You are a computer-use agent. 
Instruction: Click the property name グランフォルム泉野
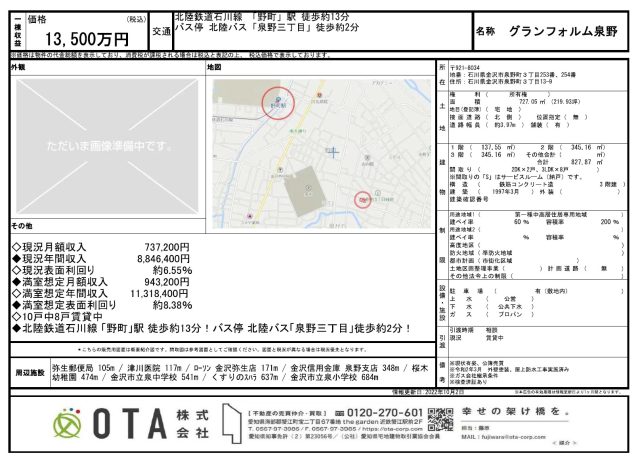tap(563, 31)
